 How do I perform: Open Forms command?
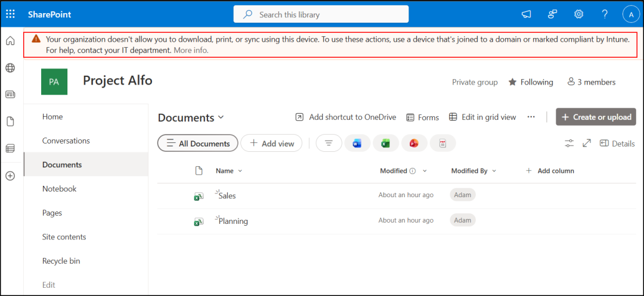pos(423,117)
